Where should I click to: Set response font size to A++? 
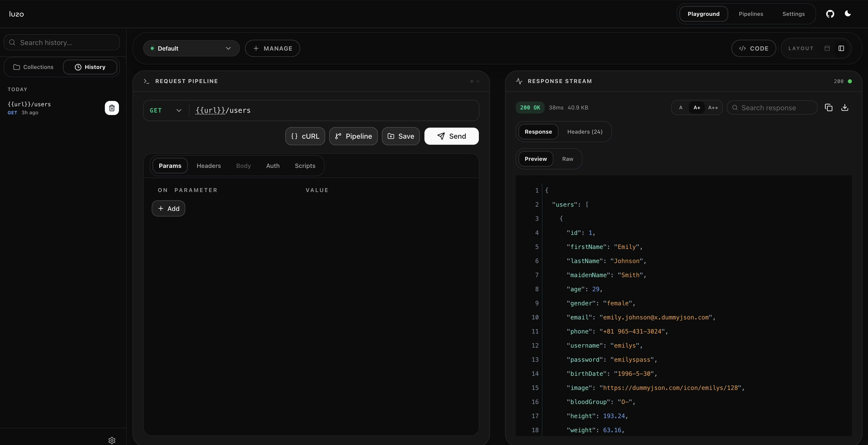(713, 108)
